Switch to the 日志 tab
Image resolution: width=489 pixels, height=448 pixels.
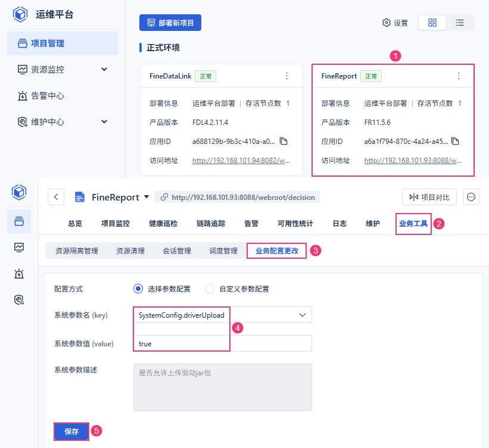pyautogui.click(x=340, y=223)
